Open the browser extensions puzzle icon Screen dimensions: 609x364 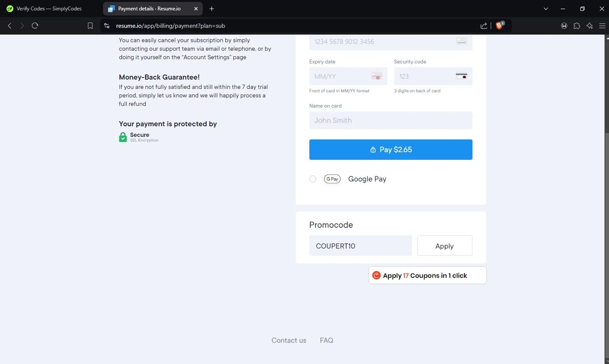[x=577, y=26]
